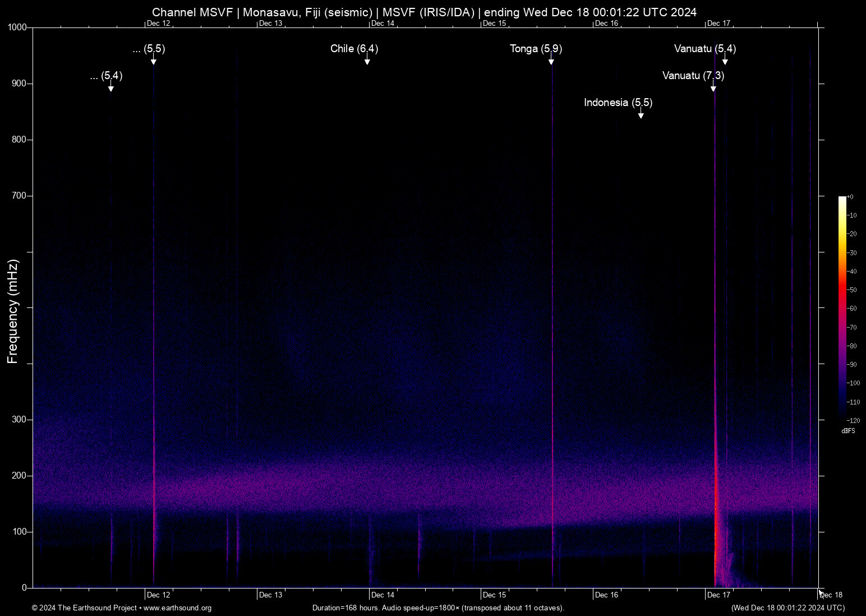Click the arrow marker under Chile (6.4)
This screenshot has height=616, width=866.
(367, 61)
